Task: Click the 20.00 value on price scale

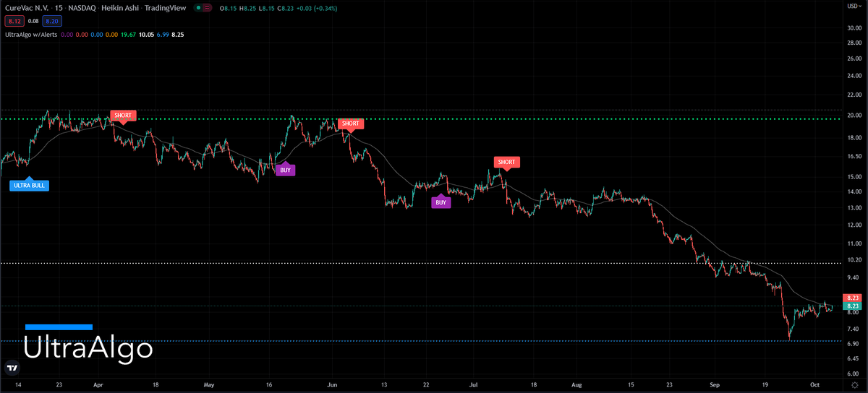Action: pos(853,116)
